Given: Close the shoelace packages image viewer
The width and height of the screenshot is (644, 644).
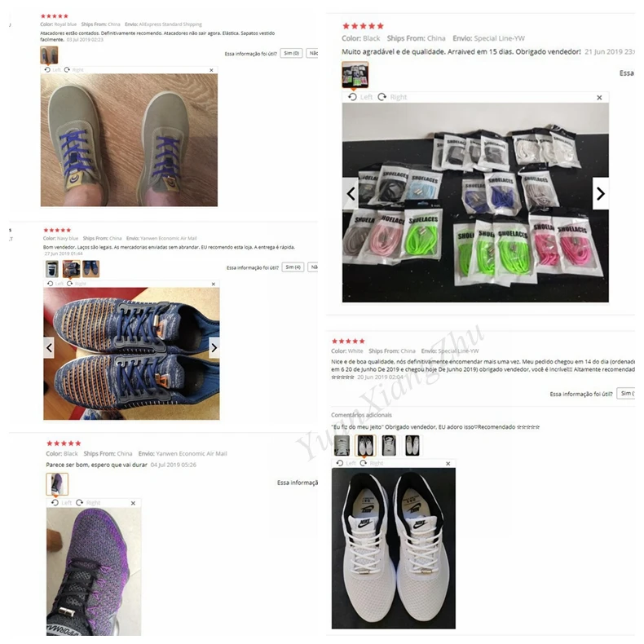Looking at the screenshot, I should point(599,97).
